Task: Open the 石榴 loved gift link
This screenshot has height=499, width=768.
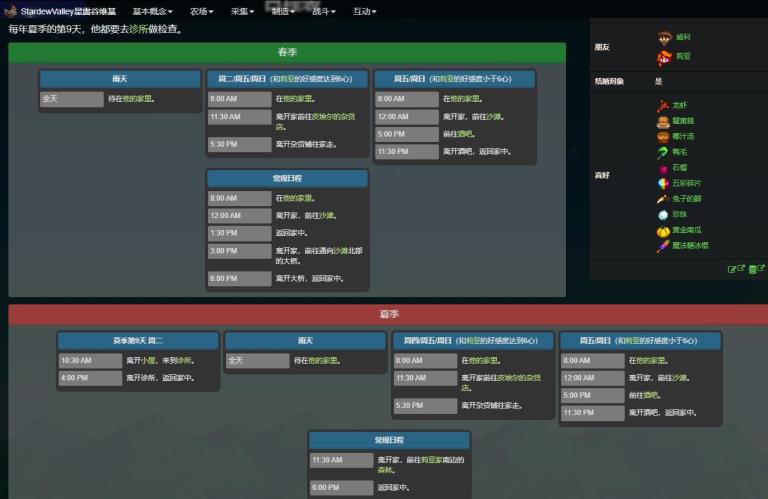Action: (679, 167)
